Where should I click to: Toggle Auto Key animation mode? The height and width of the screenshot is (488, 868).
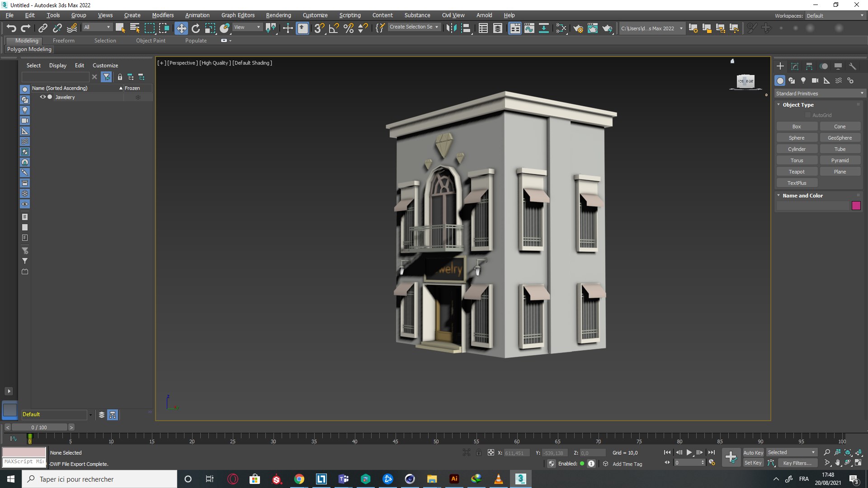(x=753, y=452)
